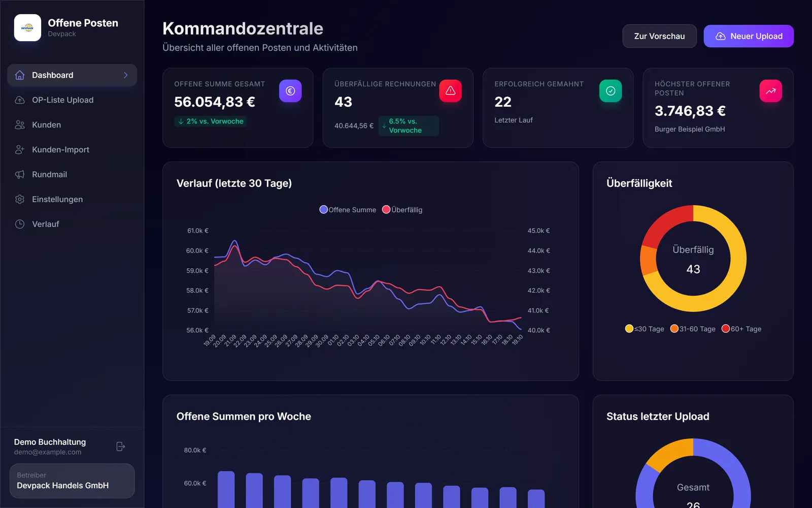Open Verlauf in sidebar

pos(72,224)
